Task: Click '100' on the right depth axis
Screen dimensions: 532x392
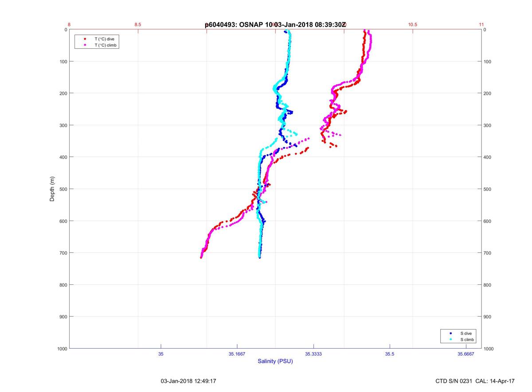Action: click(x=488, y=62)
